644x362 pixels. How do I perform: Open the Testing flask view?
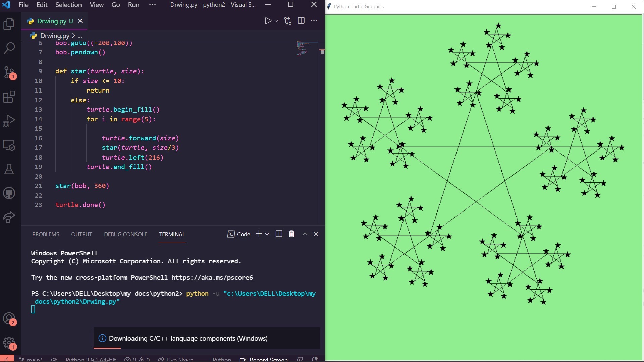click(x=9, y=169)
